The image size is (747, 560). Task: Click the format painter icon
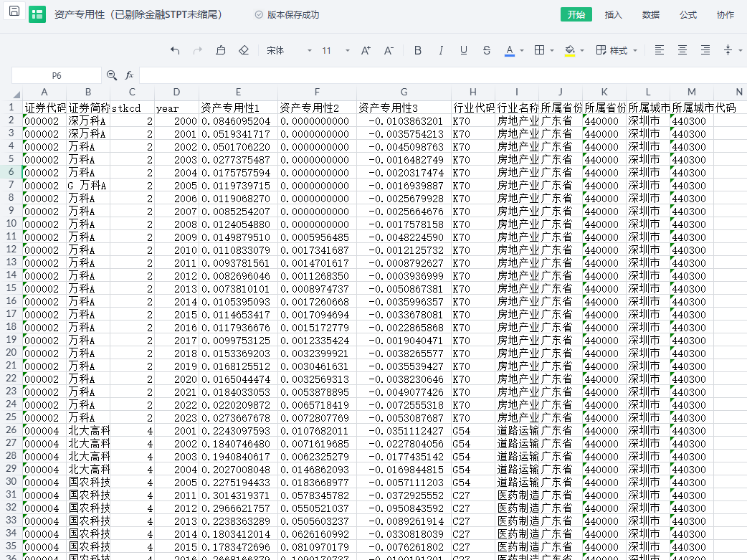coord(221,50)
